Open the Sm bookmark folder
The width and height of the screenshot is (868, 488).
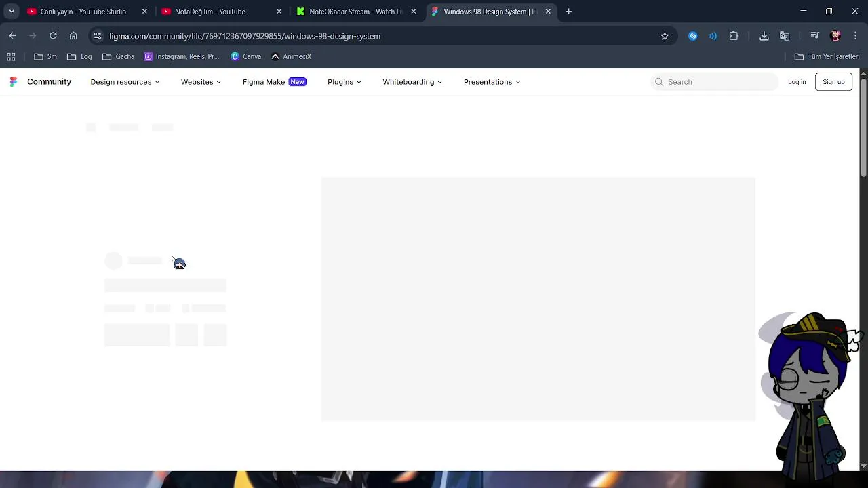click(45, 56)
